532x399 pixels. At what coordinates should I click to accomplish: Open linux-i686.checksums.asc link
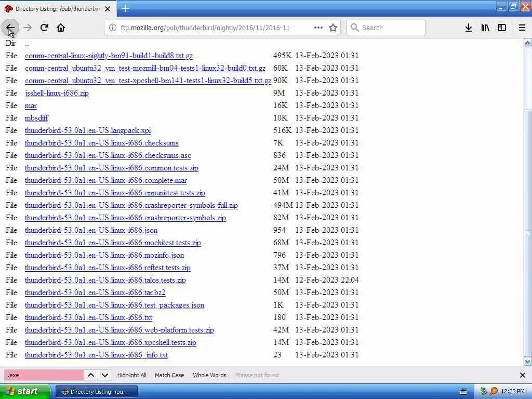point(108,155)
